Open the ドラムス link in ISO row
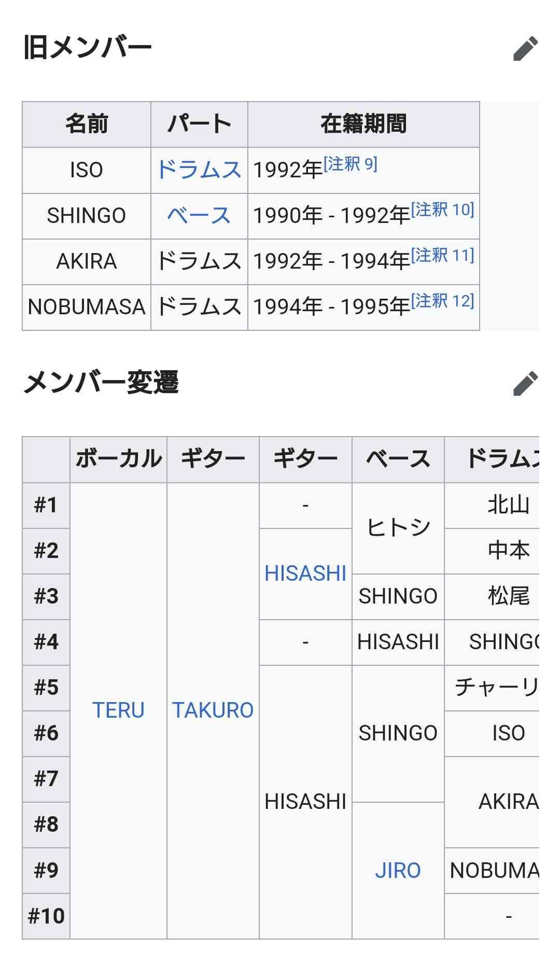Image resolution: width=560 pixels, height=965 pixels. tap(199, 170)
